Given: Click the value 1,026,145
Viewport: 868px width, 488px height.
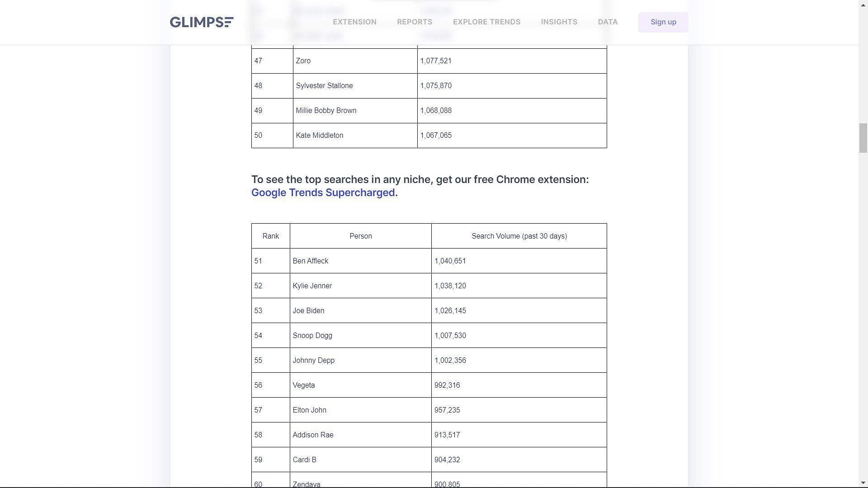Looking at the screenshot, I should (x=450, y=310).
